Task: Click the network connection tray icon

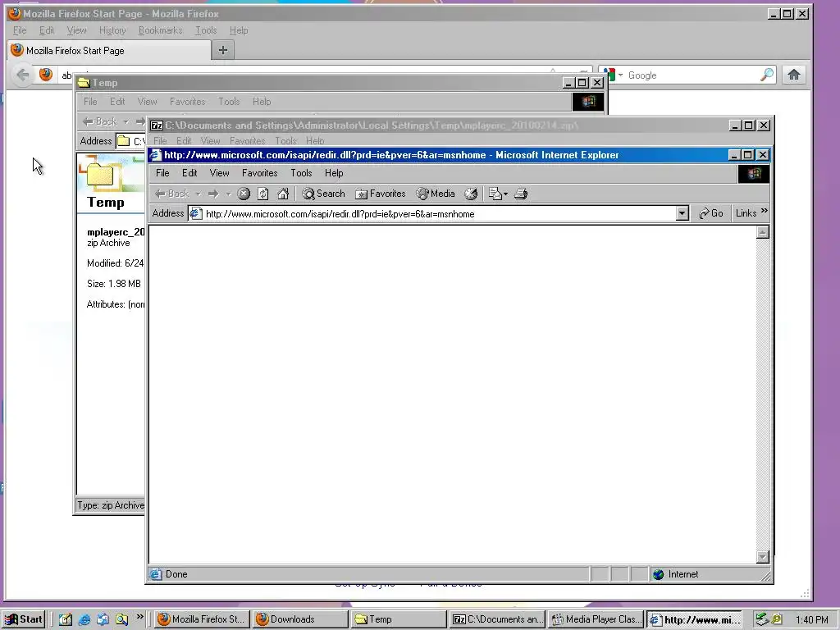Action: pyautogui.click(x=761, y=619)
